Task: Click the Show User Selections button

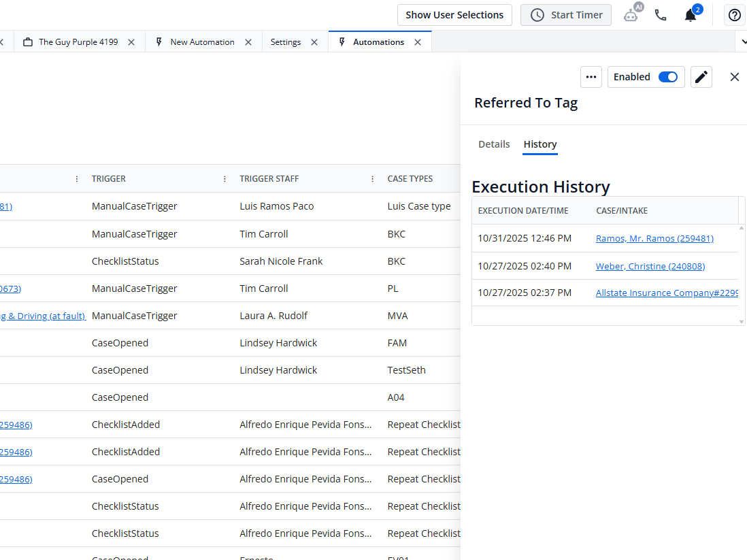Action: click(x=454, y=15)
